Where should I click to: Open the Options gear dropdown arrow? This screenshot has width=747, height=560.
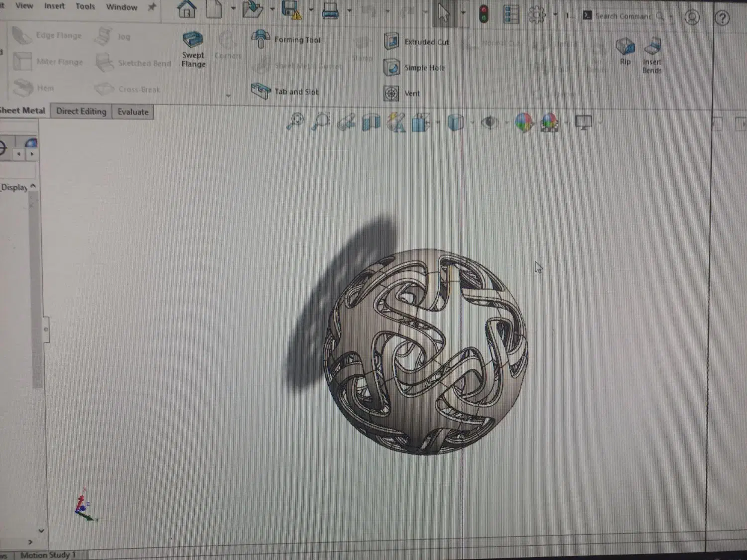(x=554, y=15)
